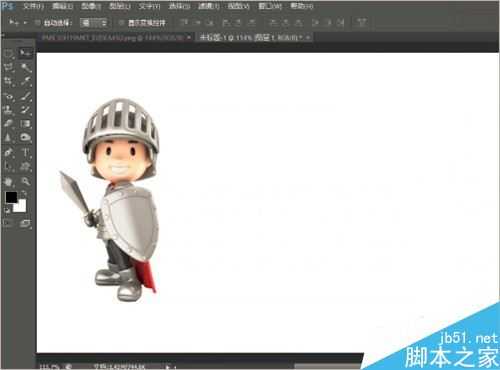Click Distribute bottom edges icon
The height and width of the screenshot is (370, 500).
pos(299,23)
